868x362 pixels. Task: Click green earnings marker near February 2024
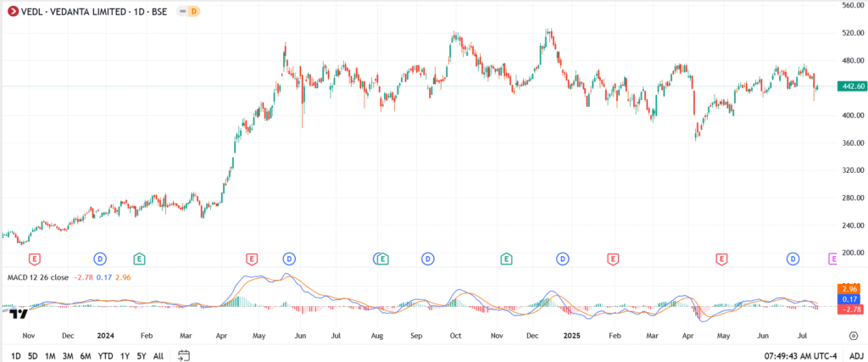click(x=140, y=258)
